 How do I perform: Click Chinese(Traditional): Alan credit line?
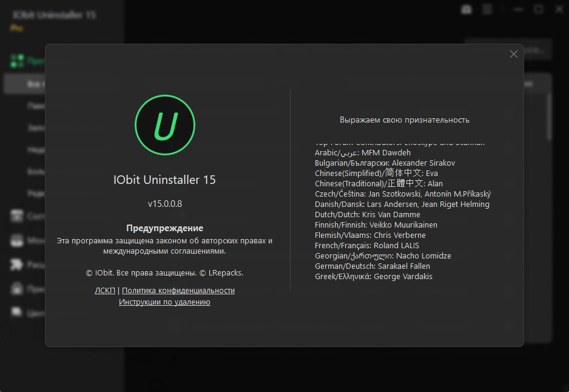click(x=379, y=183)
